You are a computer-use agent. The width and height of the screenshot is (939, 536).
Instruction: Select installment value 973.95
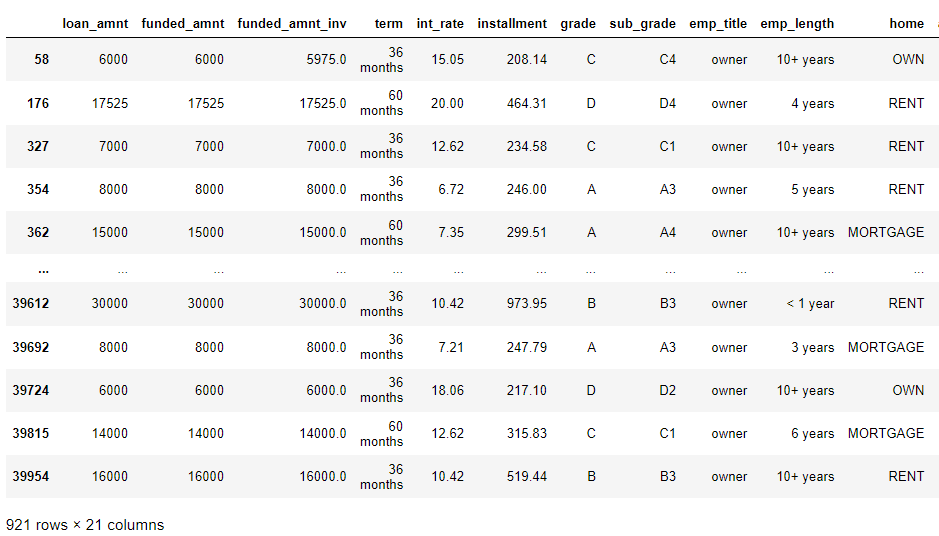pos(527,303)
